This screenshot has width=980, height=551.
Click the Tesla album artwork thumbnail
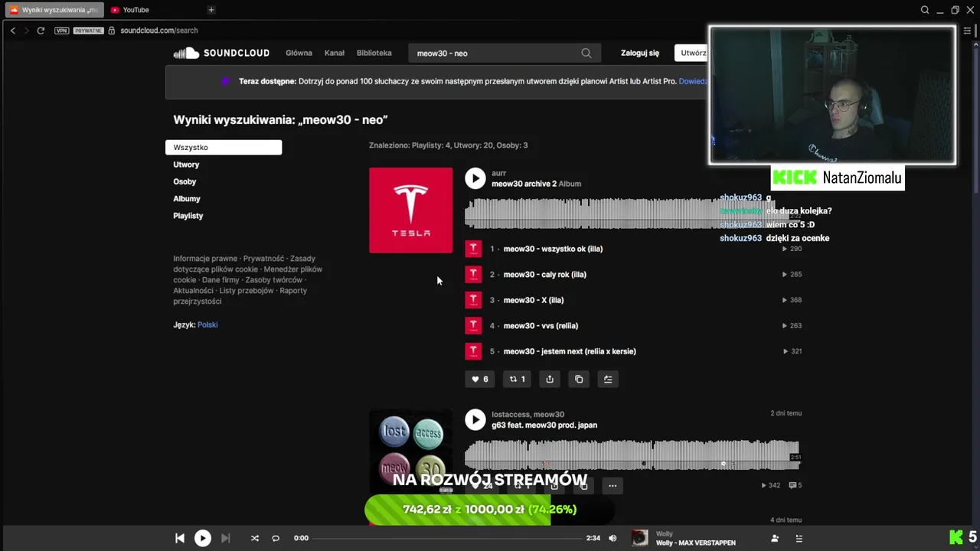point(411,210)
